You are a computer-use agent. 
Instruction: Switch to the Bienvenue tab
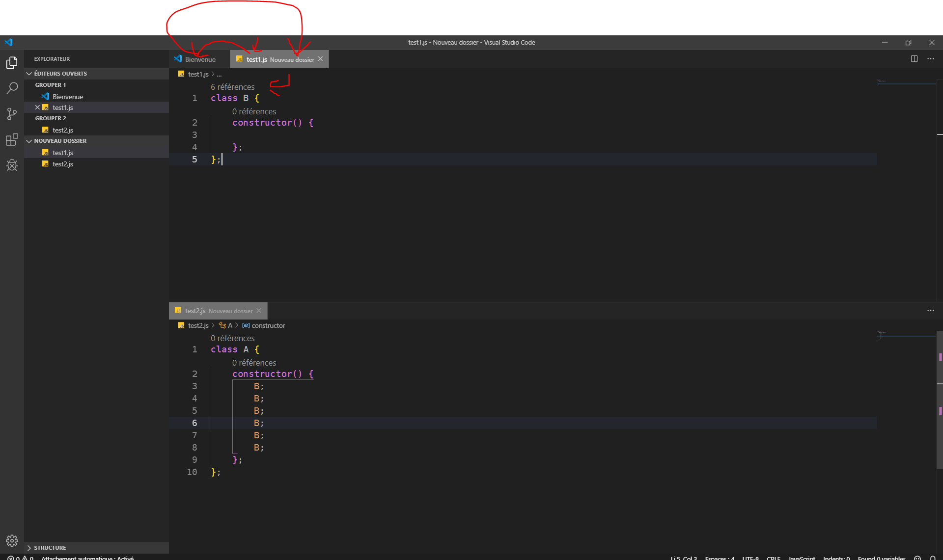199,59
